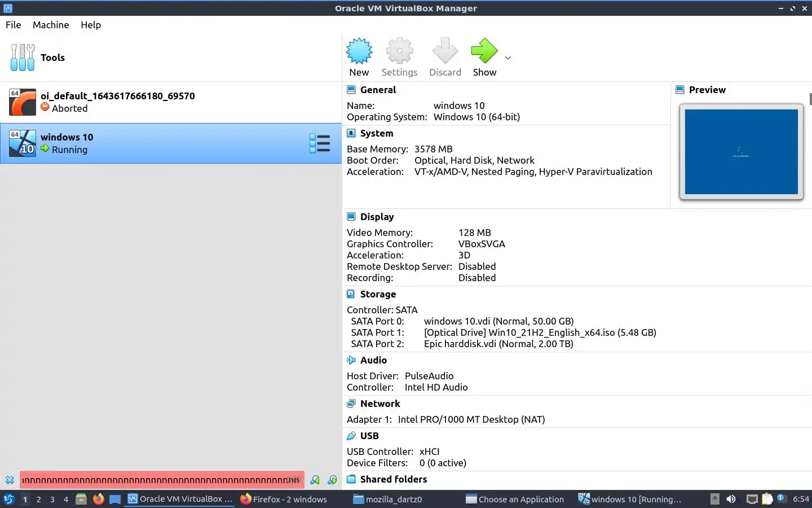Click the PulseAudio host driver value
This screenshot has height=508, width=812.
tap(429, 376)
